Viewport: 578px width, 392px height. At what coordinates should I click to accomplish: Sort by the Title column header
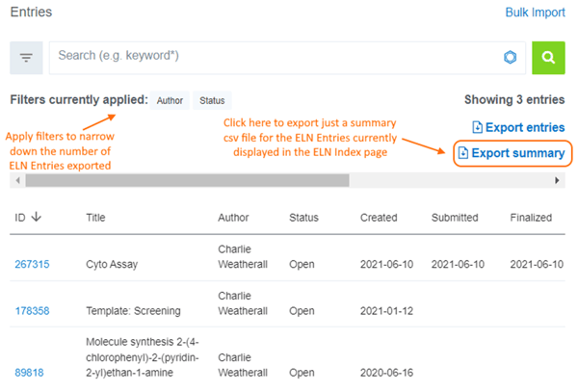(x=95, y=218)
